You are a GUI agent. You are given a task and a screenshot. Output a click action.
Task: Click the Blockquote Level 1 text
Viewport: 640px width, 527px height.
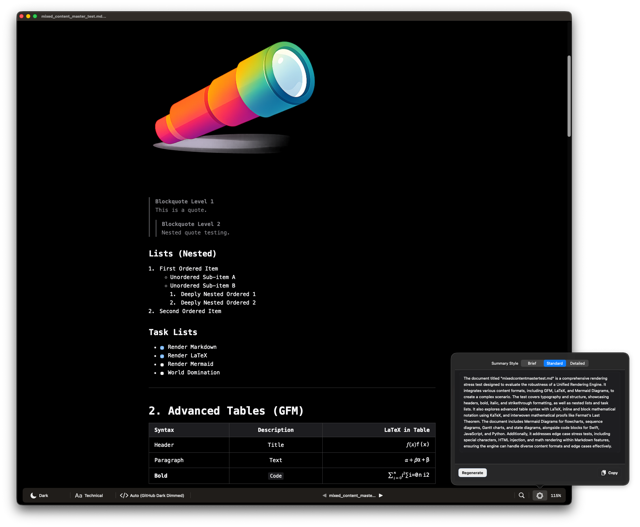(184, 201)
